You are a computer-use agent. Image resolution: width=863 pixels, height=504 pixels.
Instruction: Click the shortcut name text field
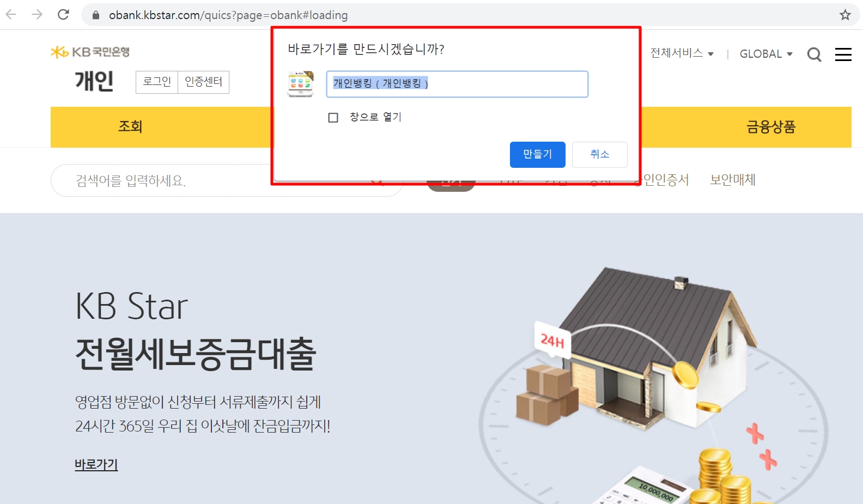457,84
